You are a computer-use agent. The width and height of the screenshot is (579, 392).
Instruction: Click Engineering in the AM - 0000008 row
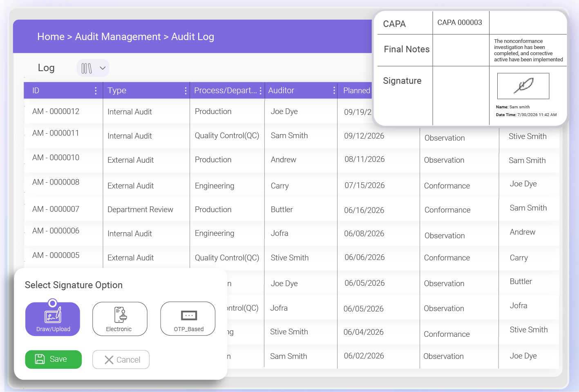215,186
